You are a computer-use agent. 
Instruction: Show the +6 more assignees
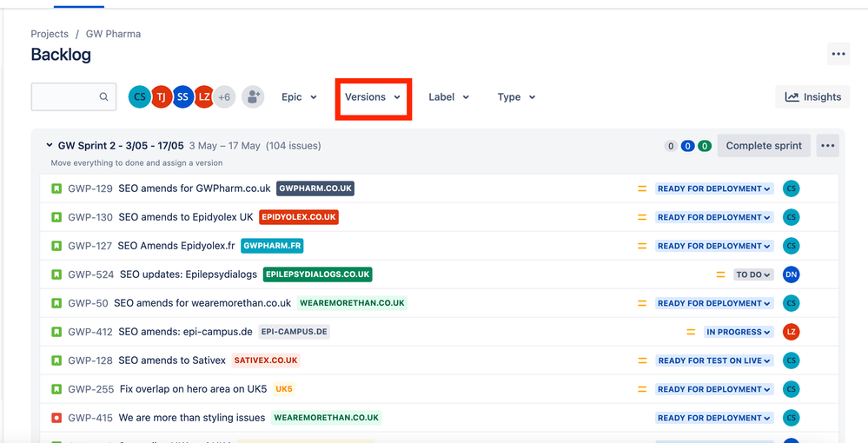(x=224, y=97)
